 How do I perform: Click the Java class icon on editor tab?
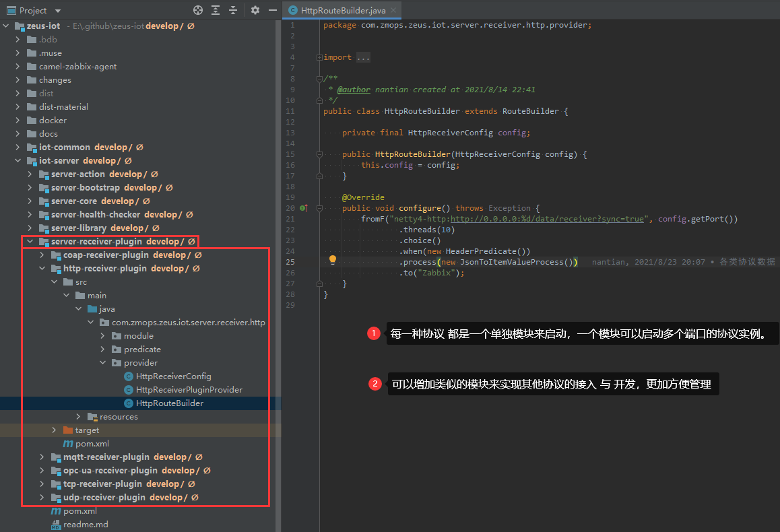pos(293,11)
